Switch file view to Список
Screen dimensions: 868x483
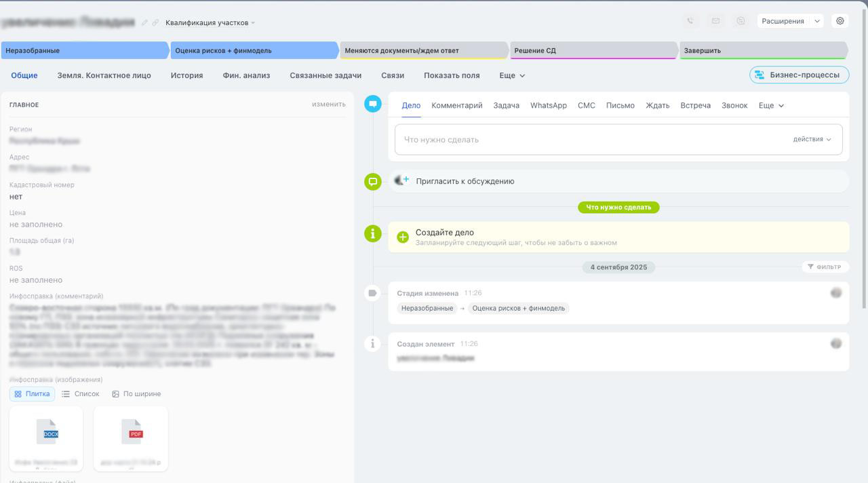click(81, 394)
